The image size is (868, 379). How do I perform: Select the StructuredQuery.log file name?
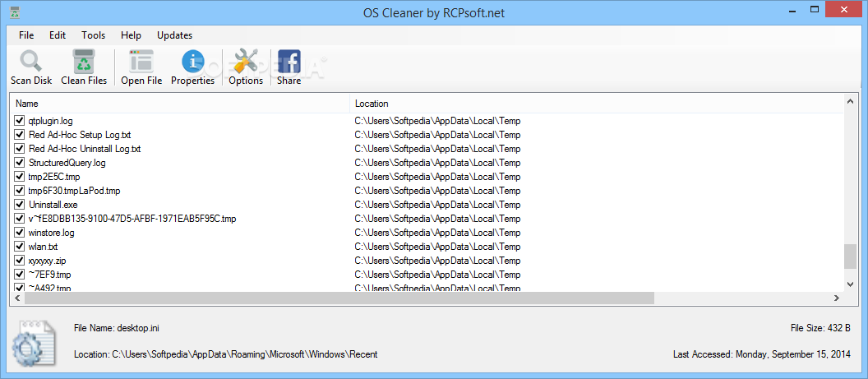click(67, 163)
